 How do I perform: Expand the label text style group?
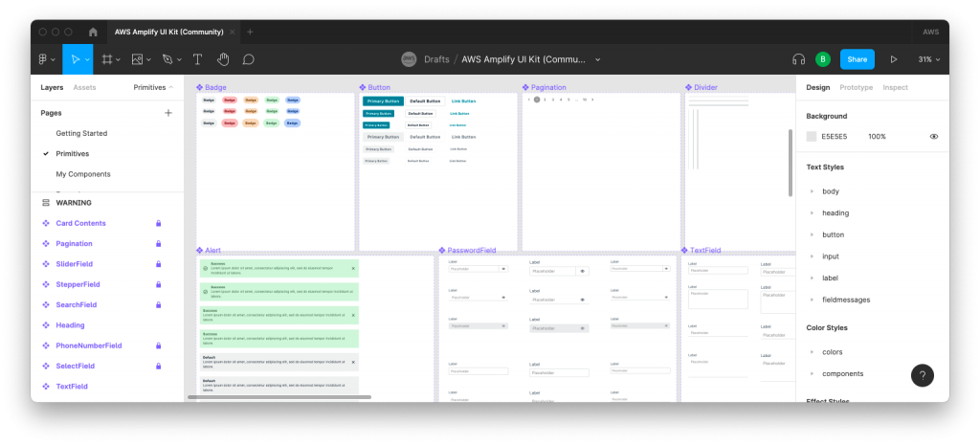(812, 278)
